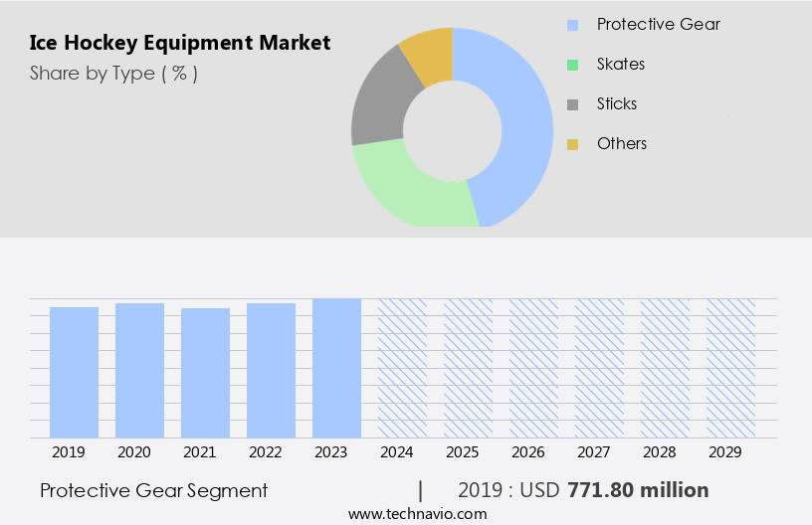Click the solid bar for 2022
This screenshot has width=812, height=525.
tap(272, 370)
